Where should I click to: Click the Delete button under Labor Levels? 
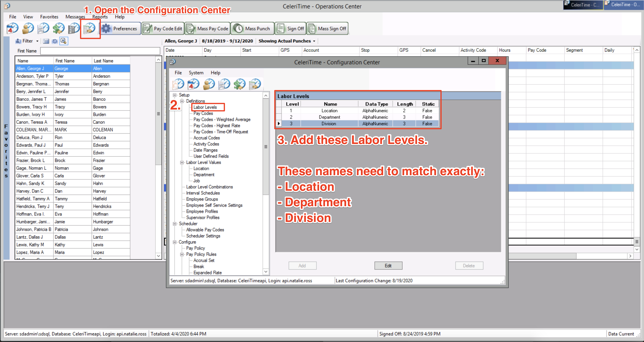[469, 266]
